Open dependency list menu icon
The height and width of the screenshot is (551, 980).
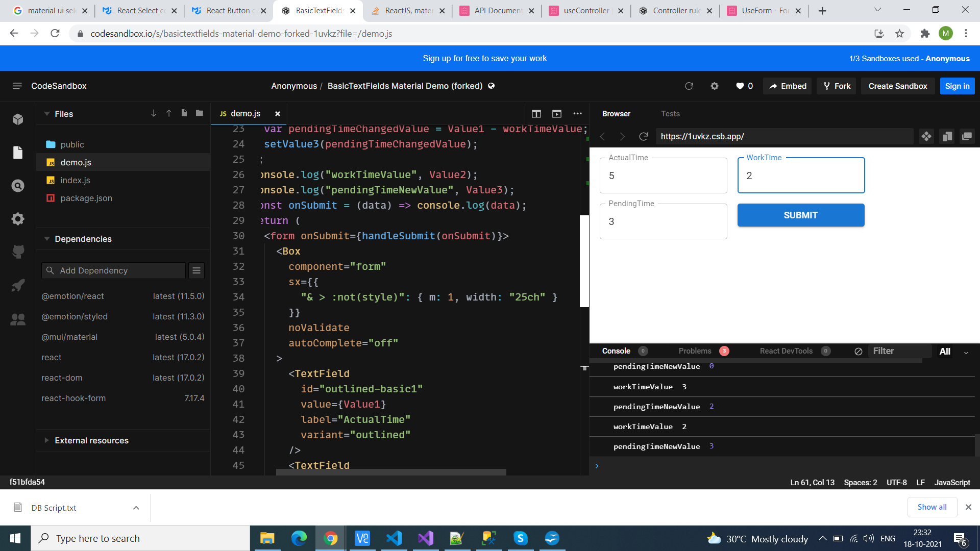tap(197, 270)
